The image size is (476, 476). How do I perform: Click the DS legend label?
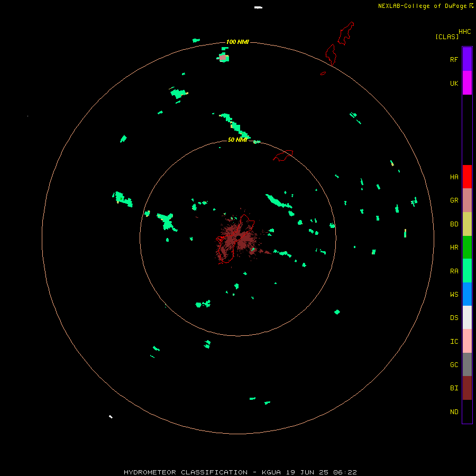(x=454, y=318)
